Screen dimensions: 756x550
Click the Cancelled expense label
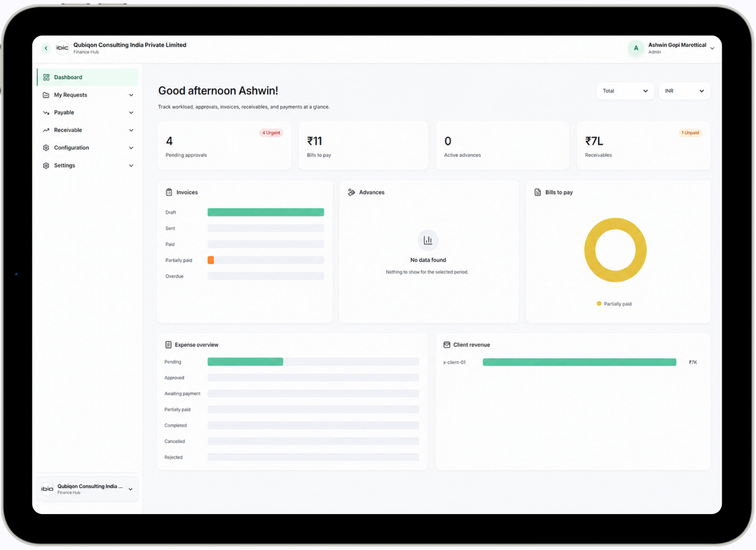175,441
